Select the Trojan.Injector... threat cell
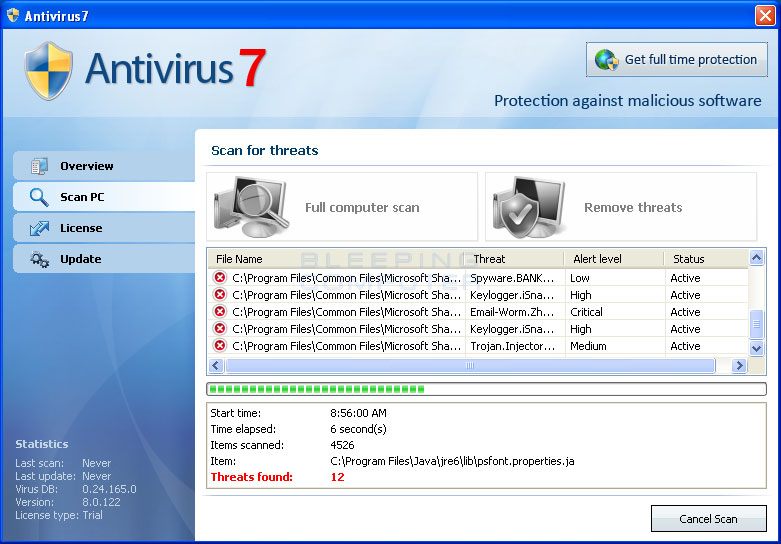 513,346
